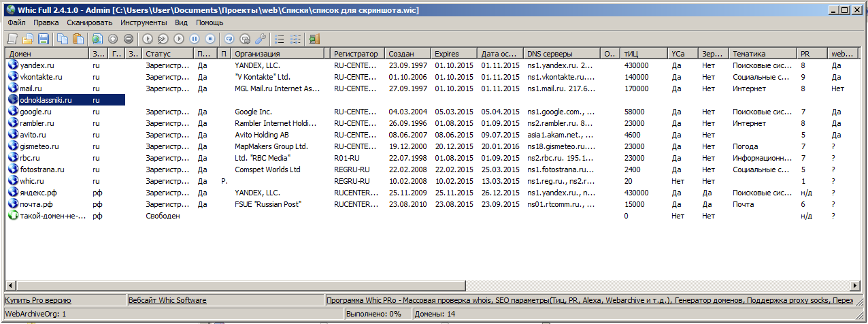
Task: Stop scanning with the stop icon
Action: [x=210, y=39]
